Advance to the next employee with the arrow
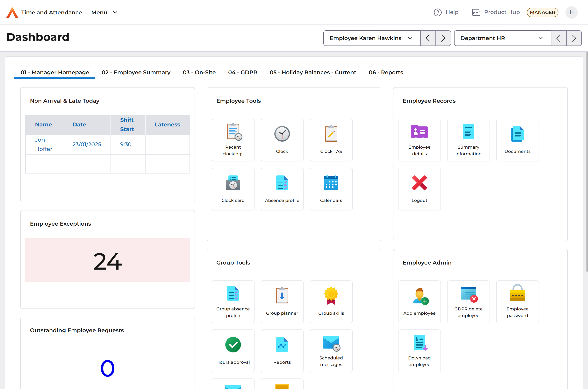588x389 pixels. [443, 38]
